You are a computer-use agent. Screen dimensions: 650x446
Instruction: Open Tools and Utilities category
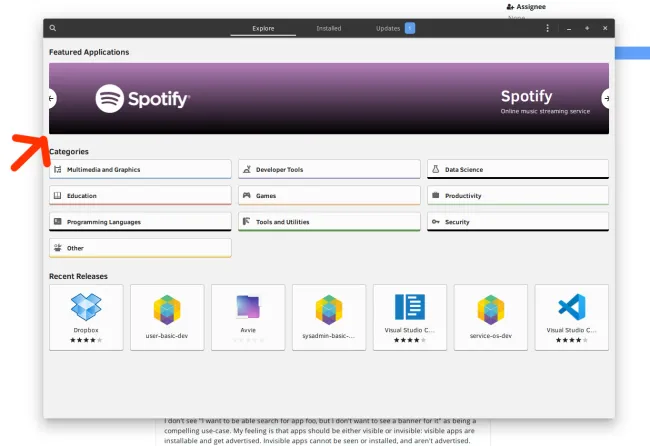pyautogui.click(x=329, y=222)
